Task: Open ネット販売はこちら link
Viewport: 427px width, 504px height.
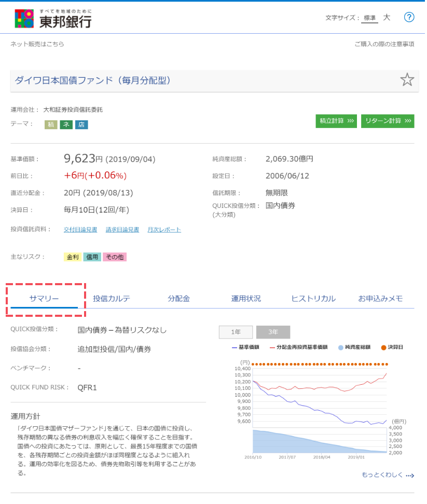Action: (x=37, y=44)
